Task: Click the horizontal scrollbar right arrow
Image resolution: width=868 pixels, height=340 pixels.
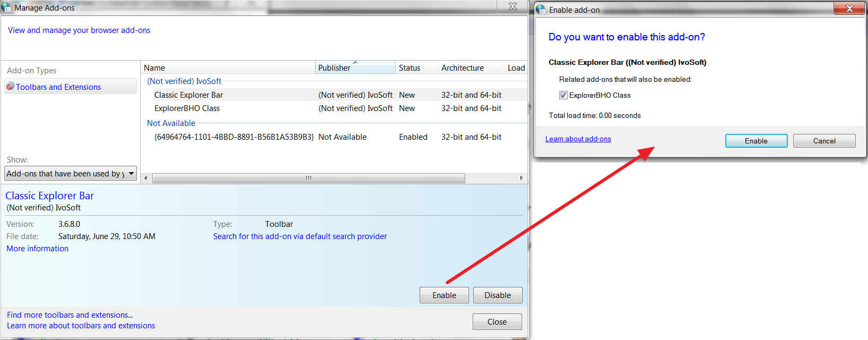Action: 522,178
